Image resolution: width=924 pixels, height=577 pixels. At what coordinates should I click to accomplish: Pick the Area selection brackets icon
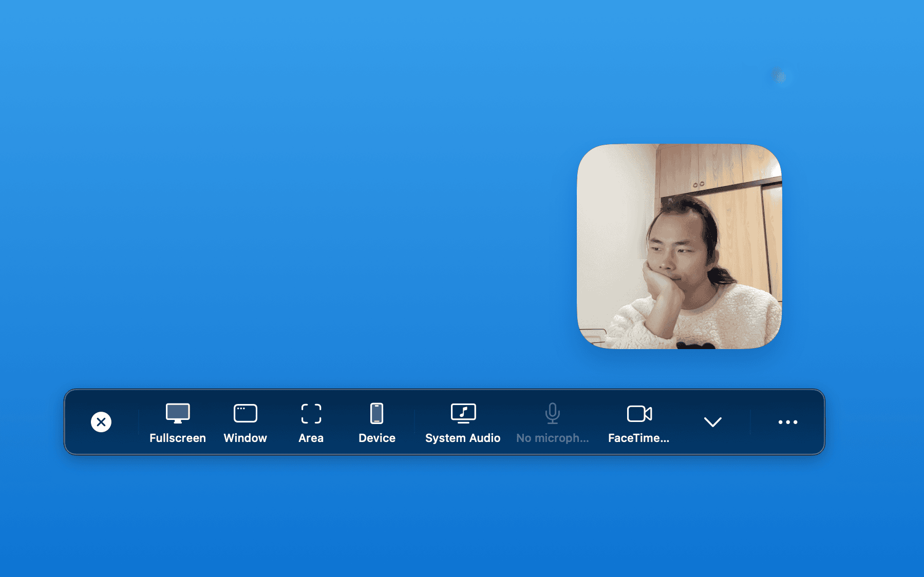(311, 413)
